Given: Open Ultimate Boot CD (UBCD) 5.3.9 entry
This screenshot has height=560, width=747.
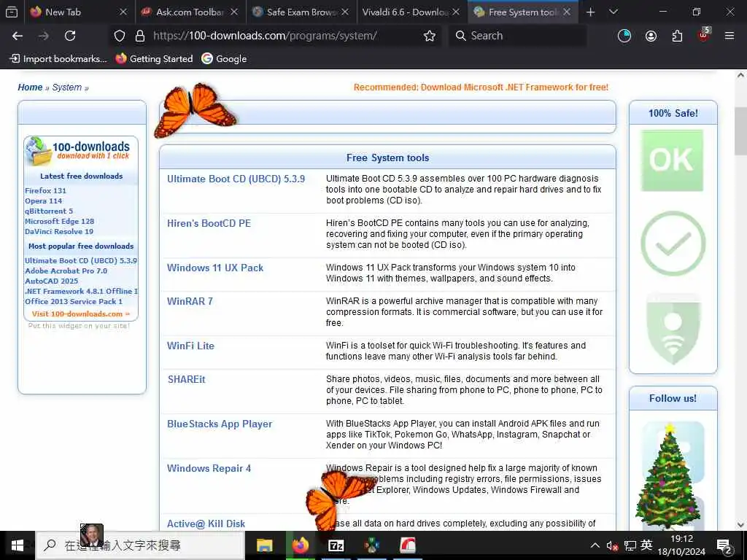Looking at the screenshot, I should (236, 179).
